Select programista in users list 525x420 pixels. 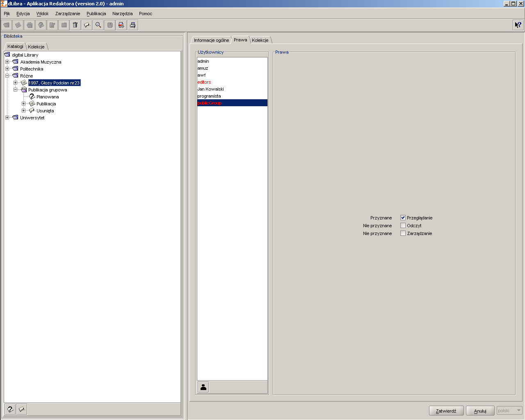click(232, 96)
